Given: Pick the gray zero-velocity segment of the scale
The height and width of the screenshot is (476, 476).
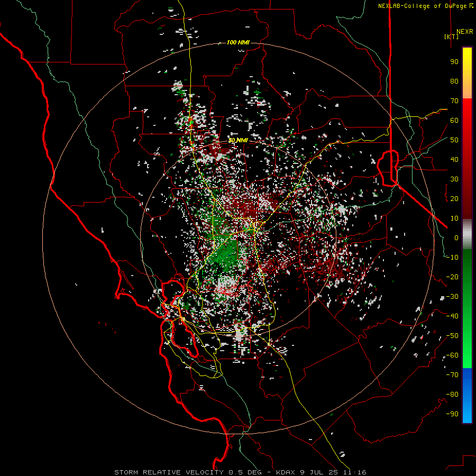Looking at the screenshot, I should point(467,234).
